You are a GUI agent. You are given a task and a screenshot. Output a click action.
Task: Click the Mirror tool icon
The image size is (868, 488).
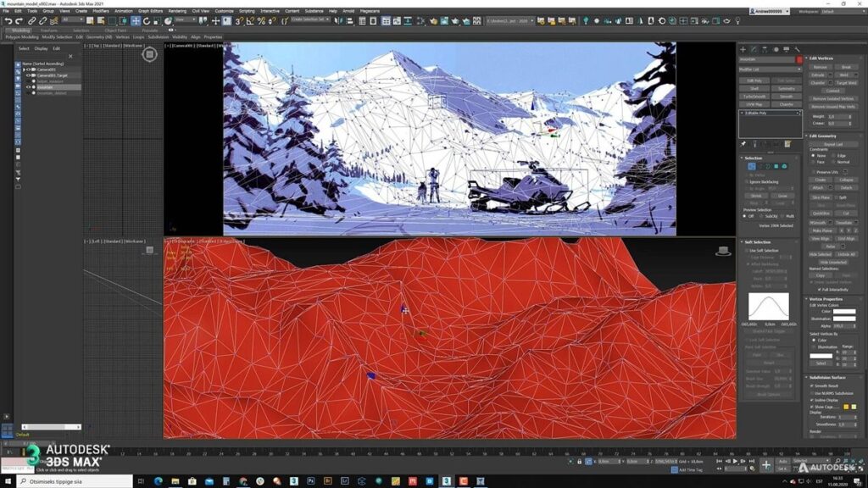(338, 21)
